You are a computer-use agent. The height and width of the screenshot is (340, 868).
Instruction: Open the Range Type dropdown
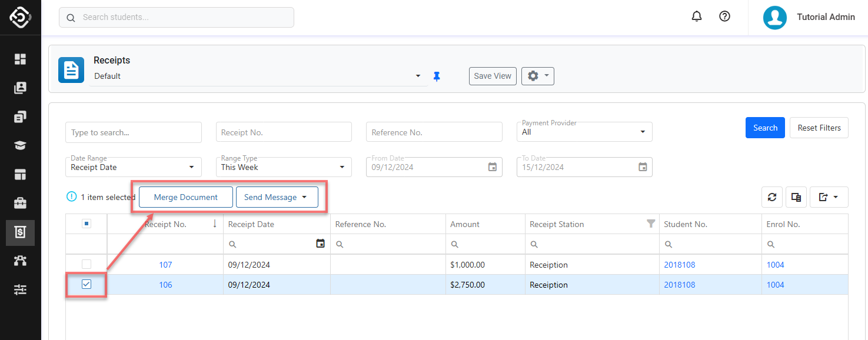point(284,167)
